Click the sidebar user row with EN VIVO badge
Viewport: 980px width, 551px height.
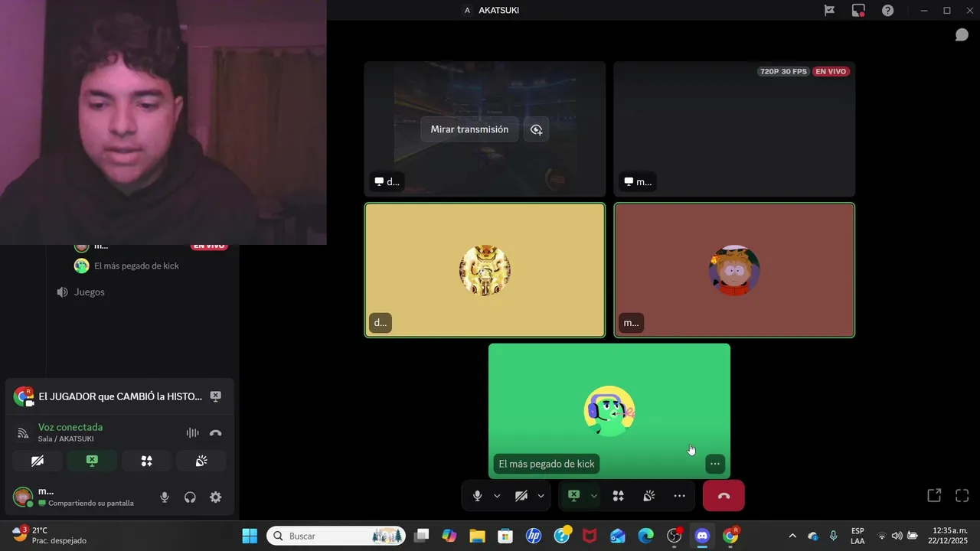pos(152,246)
